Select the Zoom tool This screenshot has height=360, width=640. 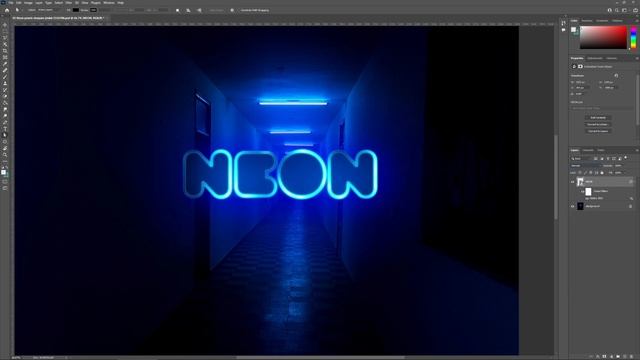[5, 155]
